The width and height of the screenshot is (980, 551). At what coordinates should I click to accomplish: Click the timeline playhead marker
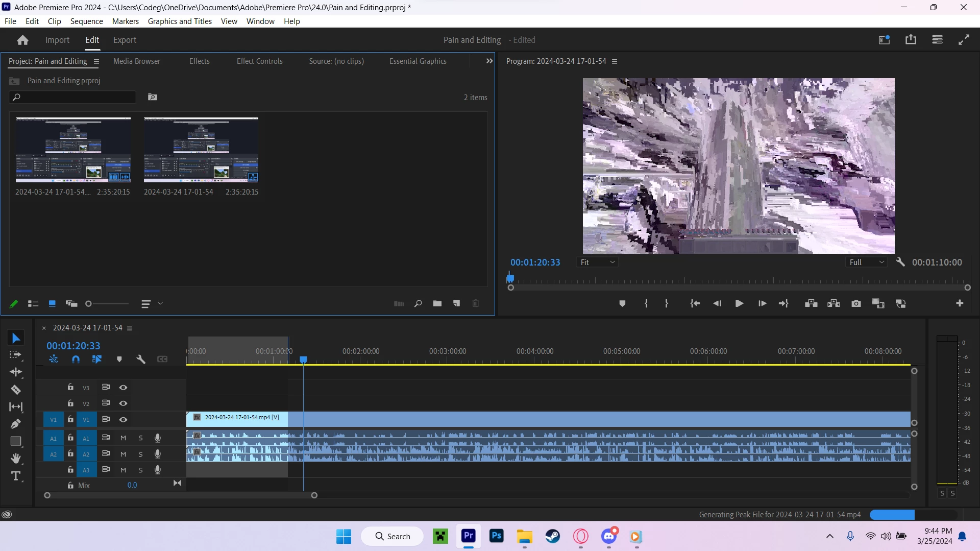303,360
